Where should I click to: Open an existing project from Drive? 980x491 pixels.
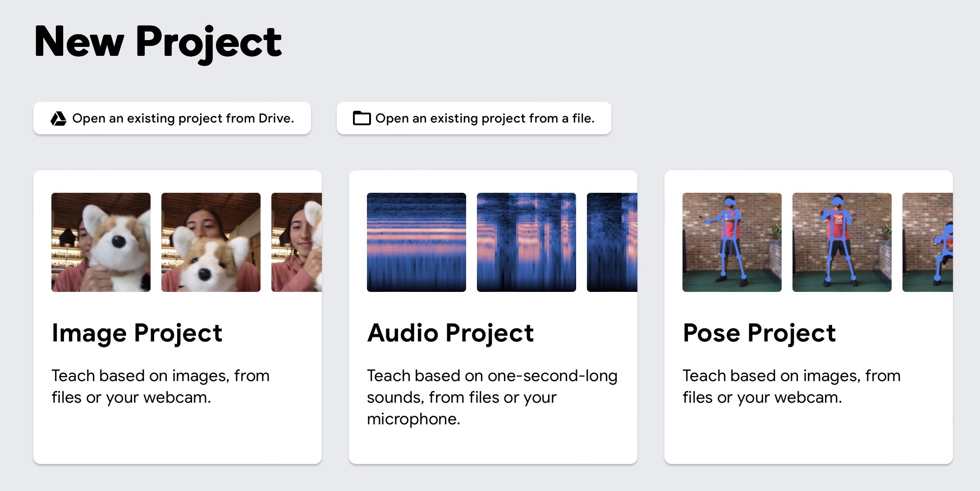point(173,118)
